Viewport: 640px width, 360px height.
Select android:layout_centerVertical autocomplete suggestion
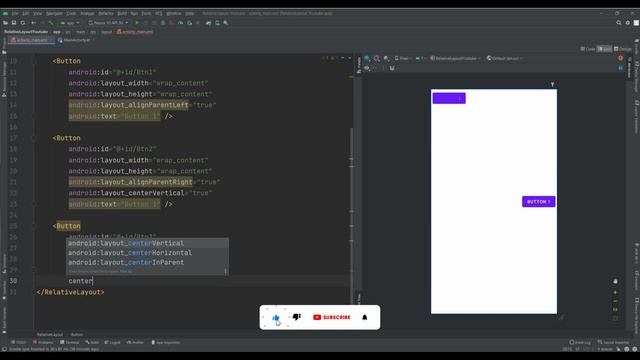point(147,243)
